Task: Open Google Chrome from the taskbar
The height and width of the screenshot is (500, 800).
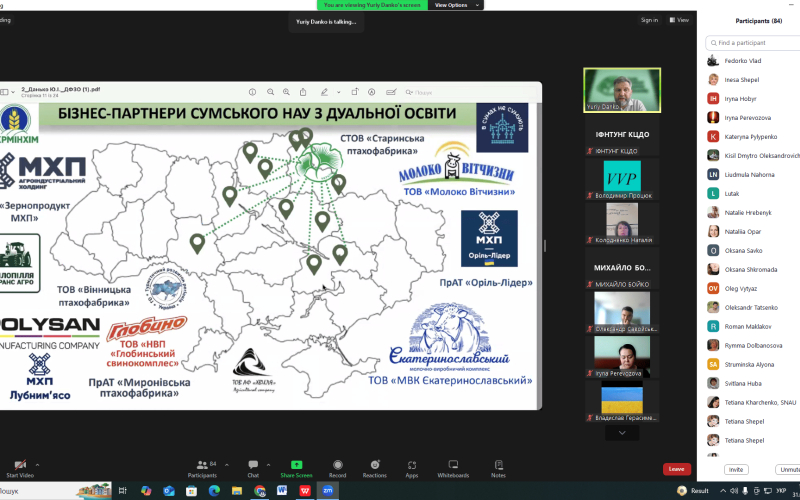Action: coord(260,491)
